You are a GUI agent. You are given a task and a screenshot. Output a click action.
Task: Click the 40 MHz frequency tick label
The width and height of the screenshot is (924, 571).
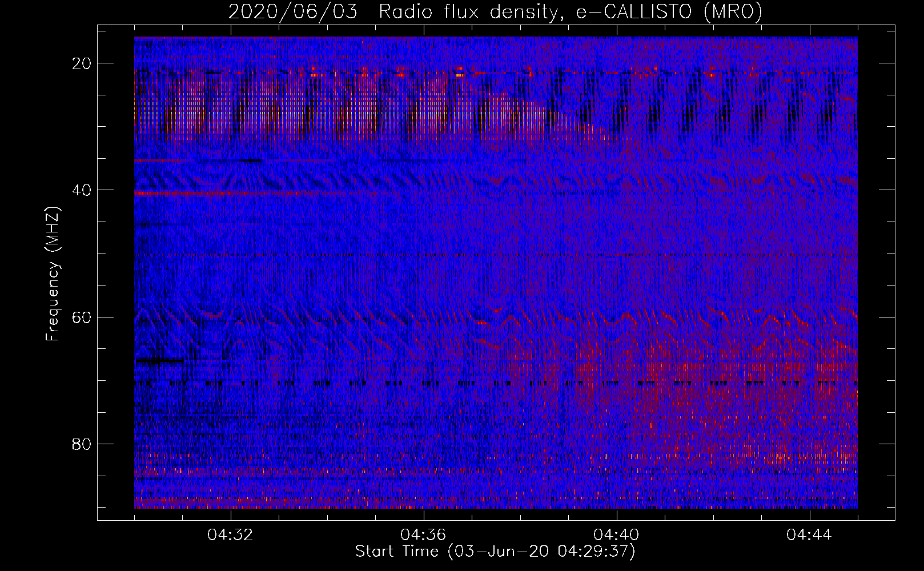(x=82, y=190)
